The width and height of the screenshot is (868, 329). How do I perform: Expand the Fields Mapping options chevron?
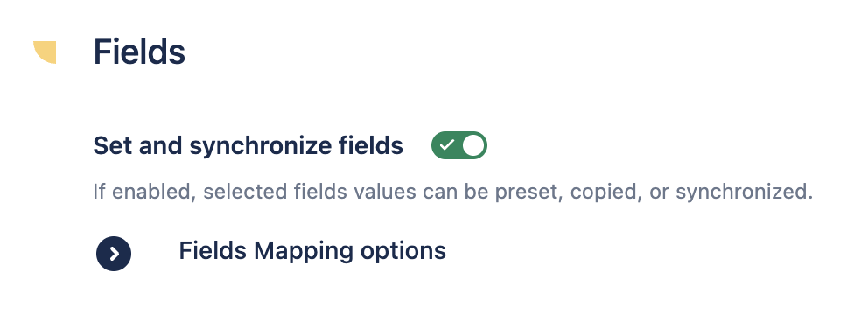click(x=114, y=254)
